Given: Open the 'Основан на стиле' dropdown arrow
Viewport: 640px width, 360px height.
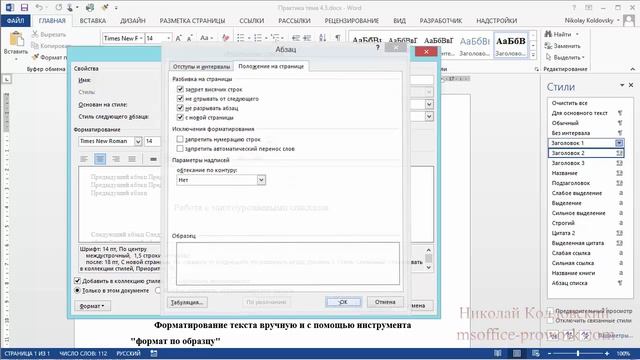Looking at the screenshot, I should click(429, 104).
